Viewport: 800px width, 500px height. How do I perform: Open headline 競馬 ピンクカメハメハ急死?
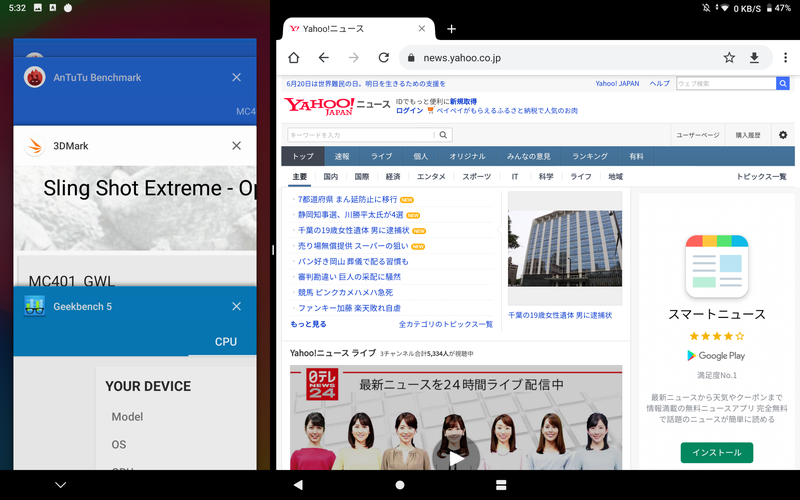coord(345,292)
